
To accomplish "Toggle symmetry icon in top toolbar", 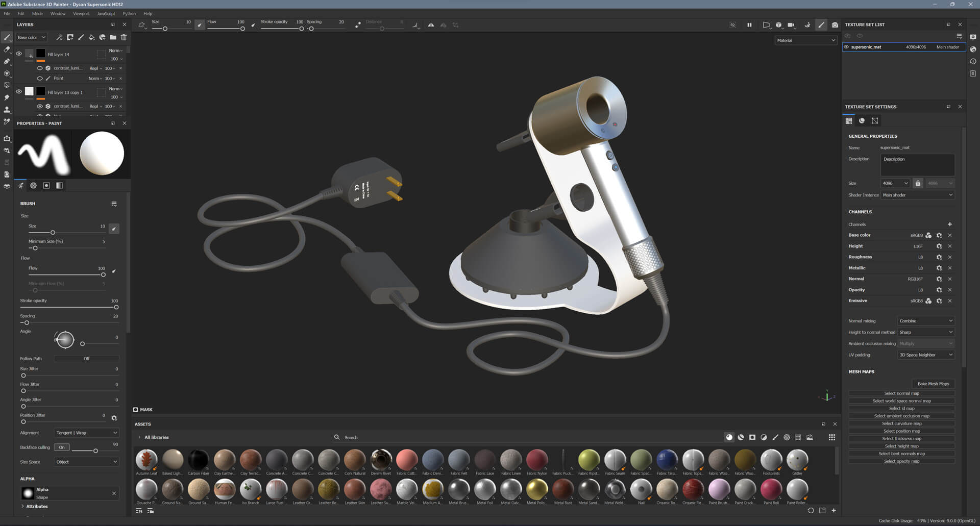I will point(431,24).
